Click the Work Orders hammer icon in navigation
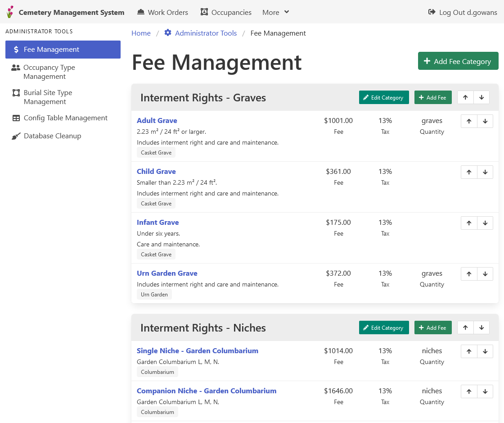 [x=141, y=12]
